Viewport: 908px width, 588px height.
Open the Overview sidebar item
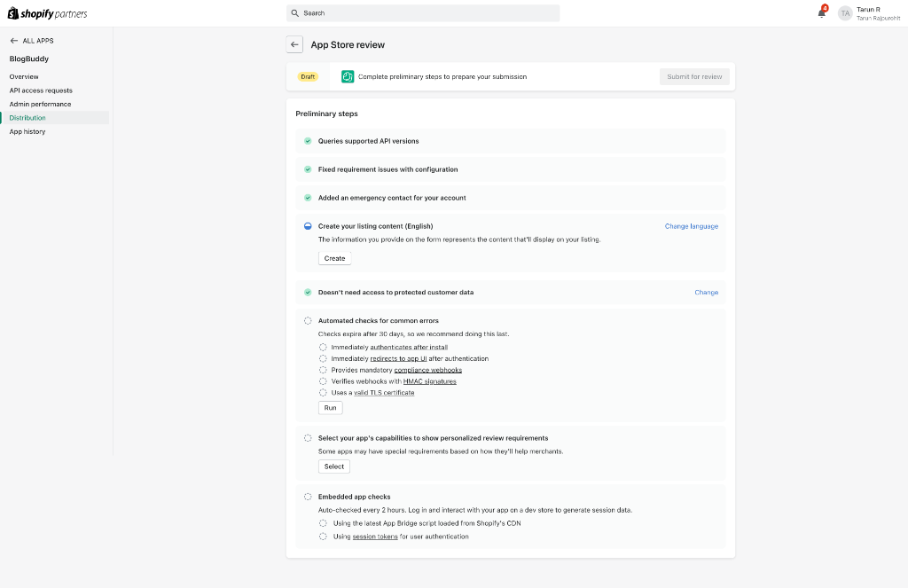(x=24, y=76)
